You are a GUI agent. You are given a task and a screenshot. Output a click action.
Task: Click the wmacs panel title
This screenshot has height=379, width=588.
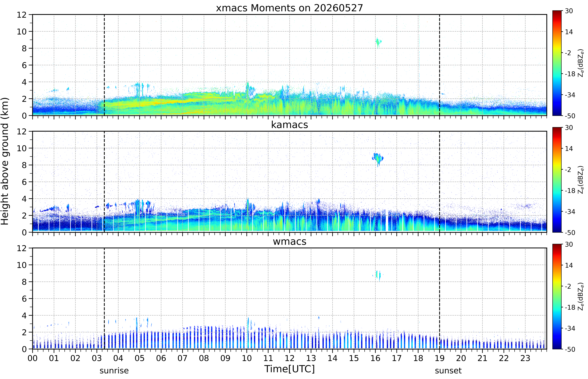(289, 241)
